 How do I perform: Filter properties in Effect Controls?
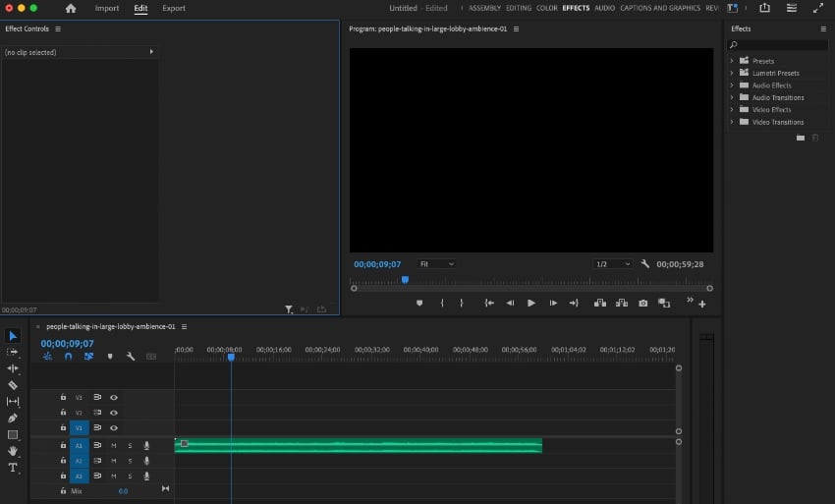coord(288,309)
